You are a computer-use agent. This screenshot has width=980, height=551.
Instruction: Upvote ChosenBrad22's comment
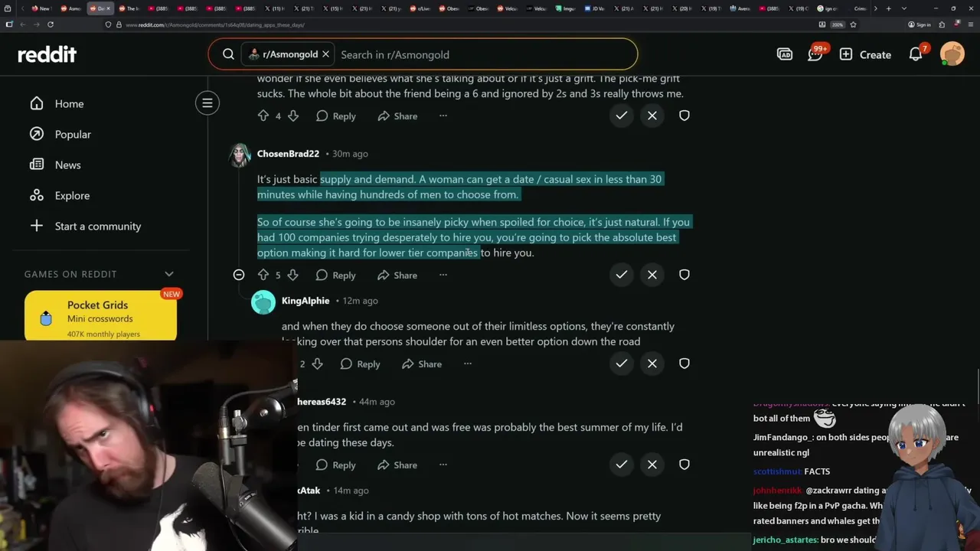(x=263, y=275)
